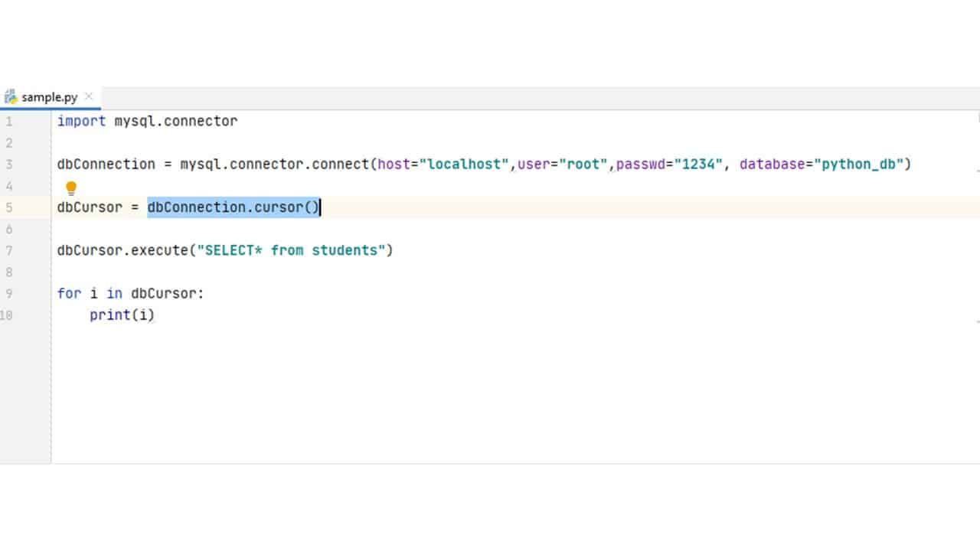Click line number 9 in the gutter
Viewport: 980px width, 551px height.
[9, 293]
